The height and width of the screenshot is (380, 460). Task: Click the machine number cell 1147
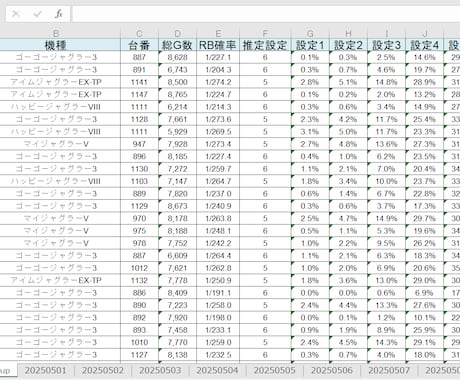139,94
